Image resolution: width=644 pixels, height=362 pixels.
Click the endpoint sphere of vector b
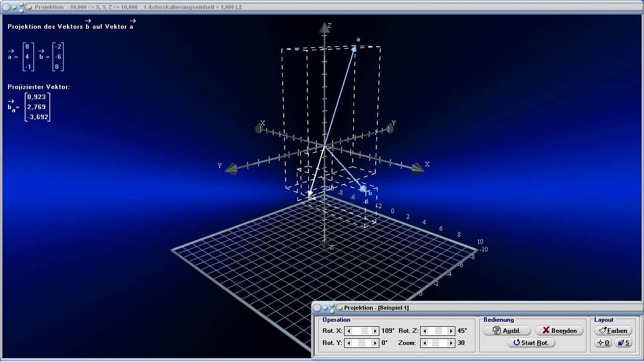[x=363, y=189]
